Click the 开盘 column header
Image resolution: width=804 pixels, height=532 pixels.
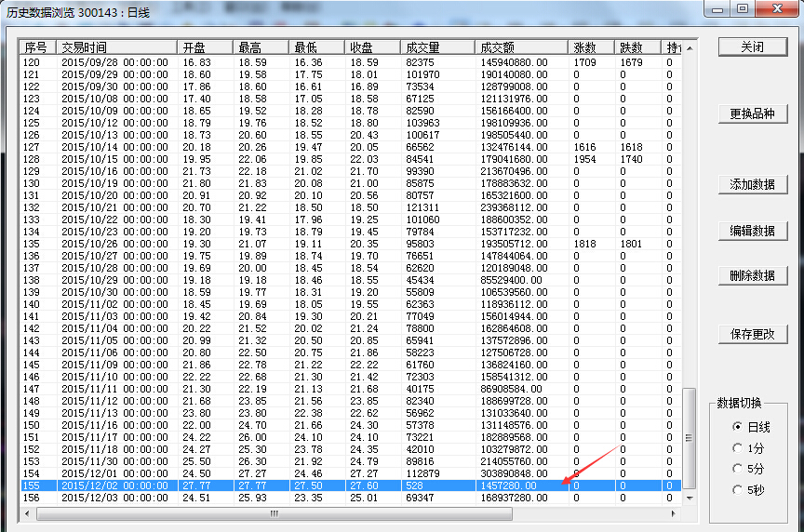(x=205, y=47)
